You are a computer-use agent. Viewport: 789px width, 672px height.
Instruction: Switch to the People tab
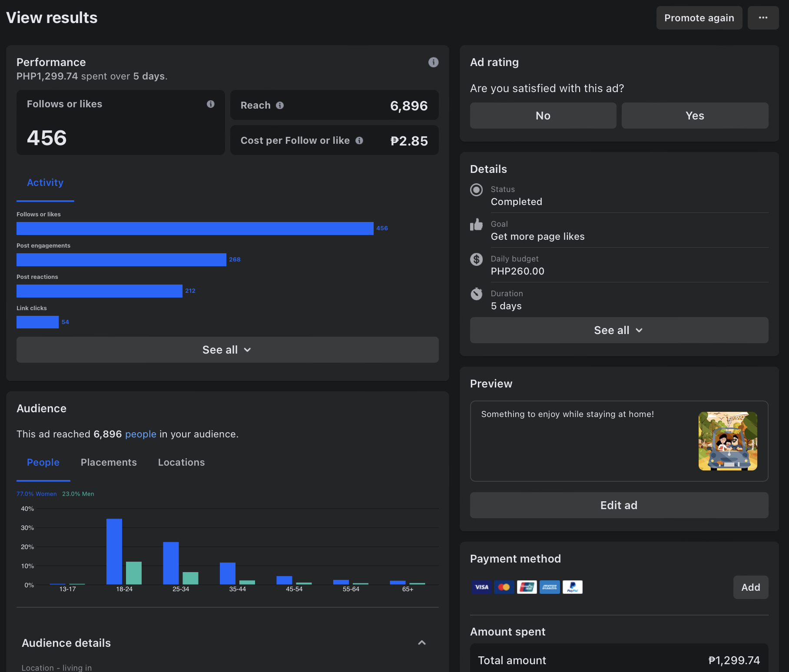click(x=43, y=463)
